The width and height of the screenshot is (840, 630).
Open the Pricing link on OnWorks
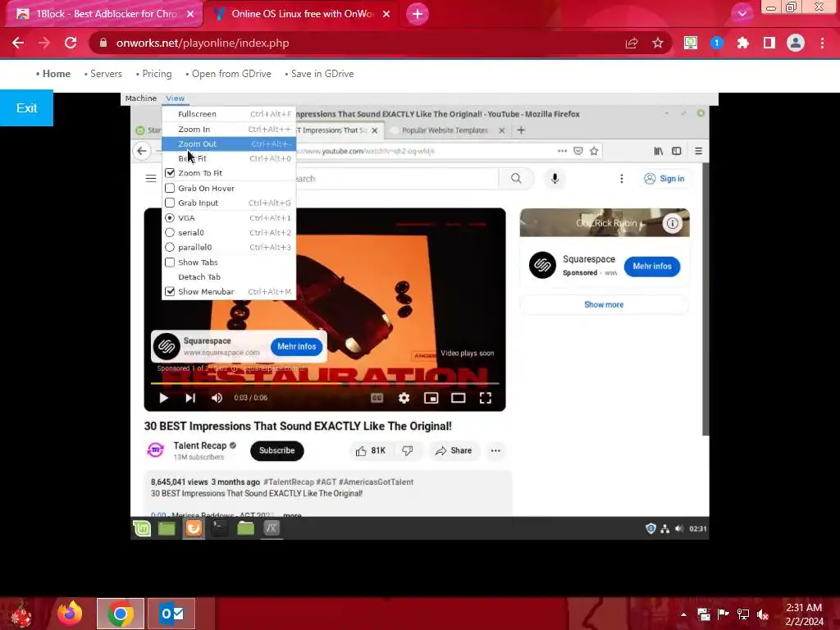[x=157, y=74]
